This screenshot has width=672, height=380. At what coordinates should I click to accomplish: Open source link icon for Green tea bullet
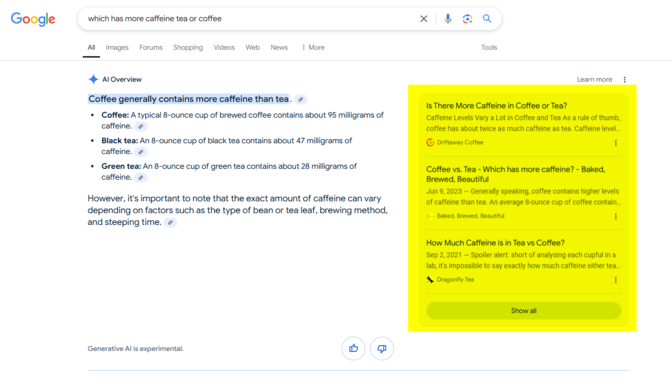coord(141,178)
